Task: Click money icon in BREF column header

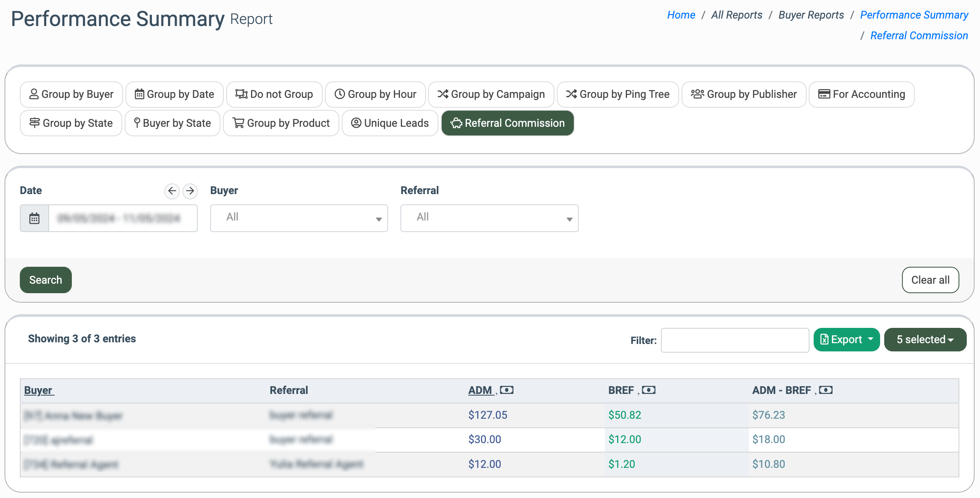Action: point(649,390)
